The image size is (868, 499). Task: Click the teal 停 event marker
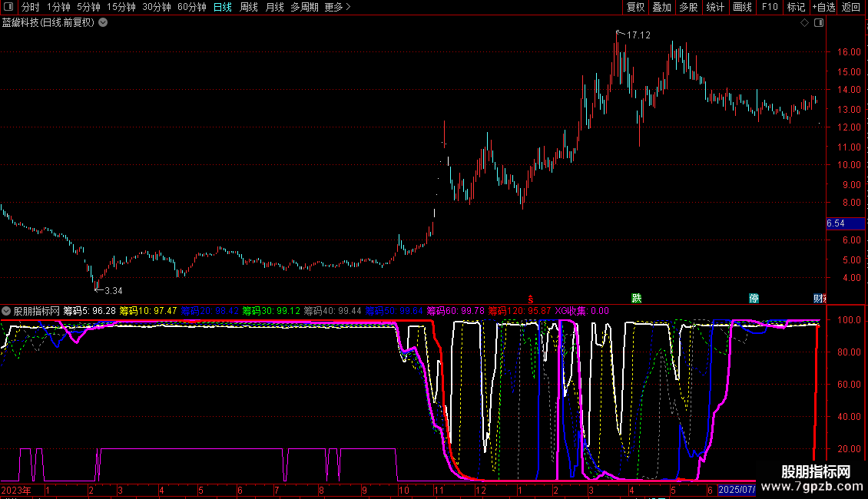pos(754,299)
